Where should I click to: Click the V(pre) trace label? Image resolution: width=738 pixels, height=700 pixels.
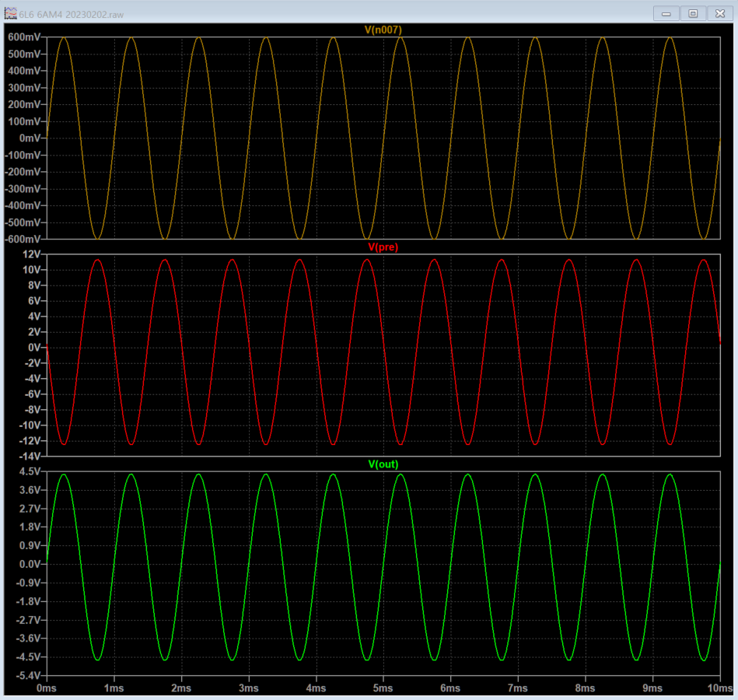[383, 247]
